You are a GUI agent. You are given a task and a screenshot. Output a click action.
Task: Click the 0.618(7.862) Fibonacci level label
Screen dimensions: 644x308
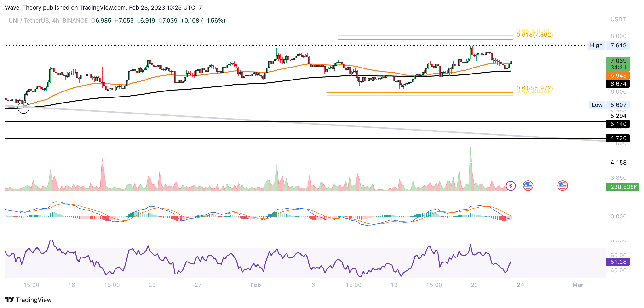click(x=535, y=35)
